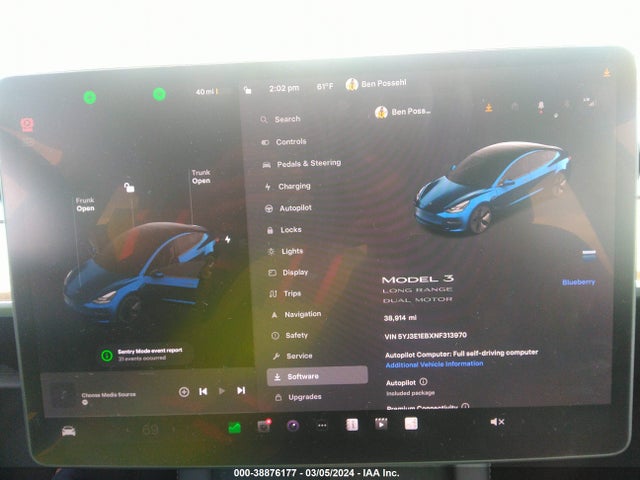Tap the left green headlight indicator
The height and width of the screenshot is (480, 640).
click(x=90, y=98)
